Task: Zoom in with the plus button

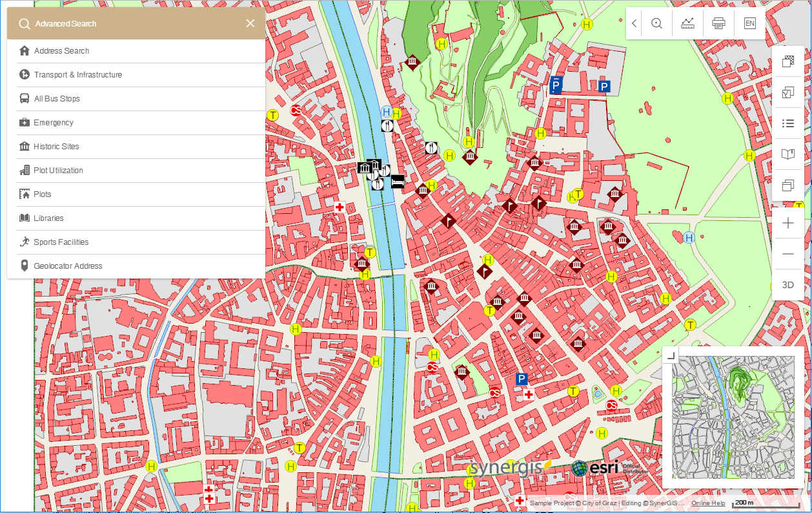Action: point(787,224)
